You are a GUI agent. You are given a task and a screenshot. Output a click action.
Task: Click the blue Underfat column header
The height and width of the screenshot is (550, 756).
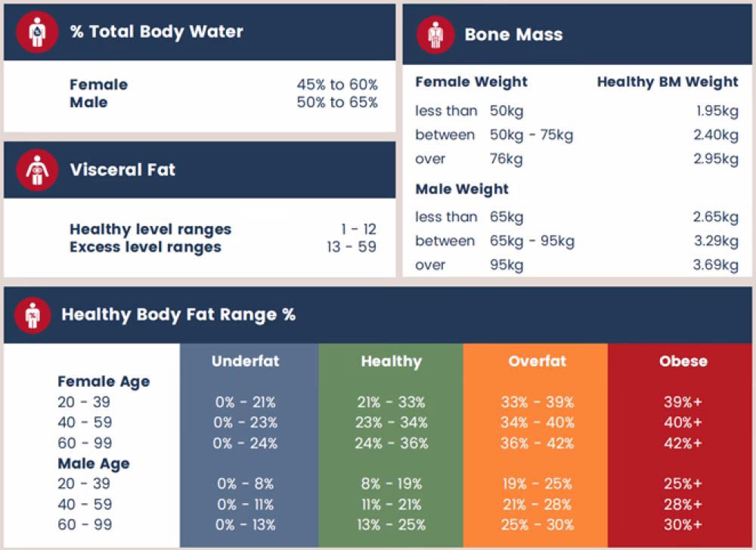[245, 361]
